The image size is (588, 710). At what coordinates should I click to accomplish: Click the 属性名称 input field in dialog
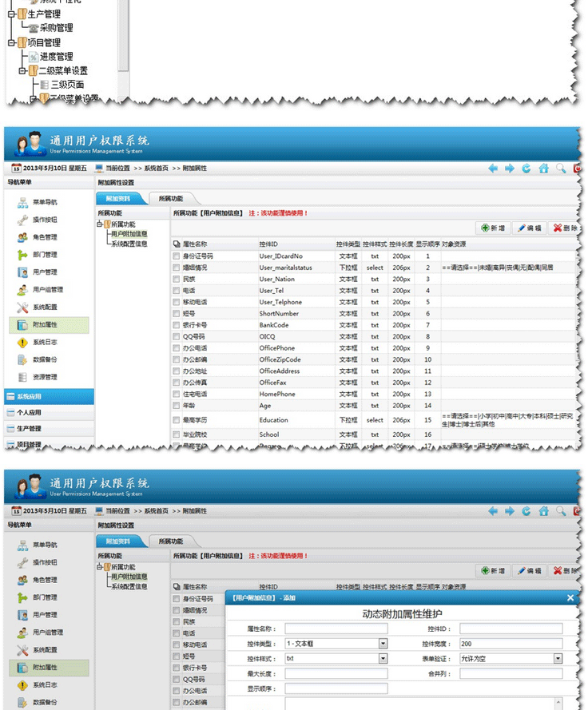tap(336, 629)
